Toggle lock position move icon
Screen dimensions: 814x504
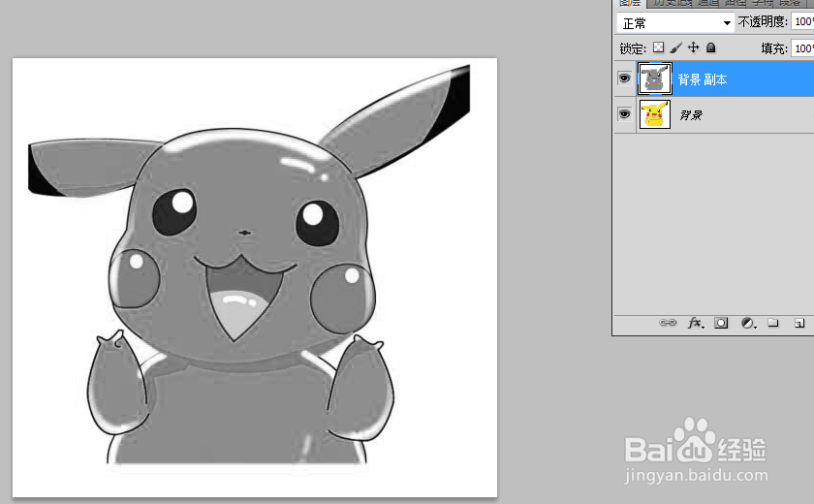[694, 47]
